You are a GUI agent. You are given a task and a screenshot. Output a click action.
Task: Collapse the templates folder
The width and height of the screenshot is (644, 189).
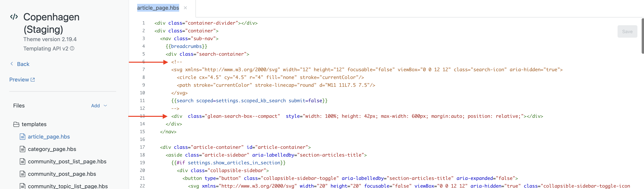coord(34,124)
